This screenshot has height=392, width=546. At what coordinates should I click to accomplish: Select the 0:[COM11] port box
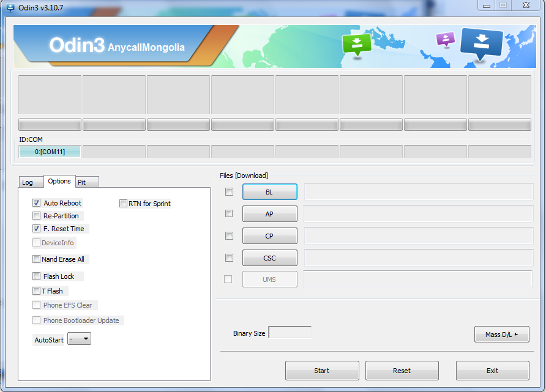point(50,152)
